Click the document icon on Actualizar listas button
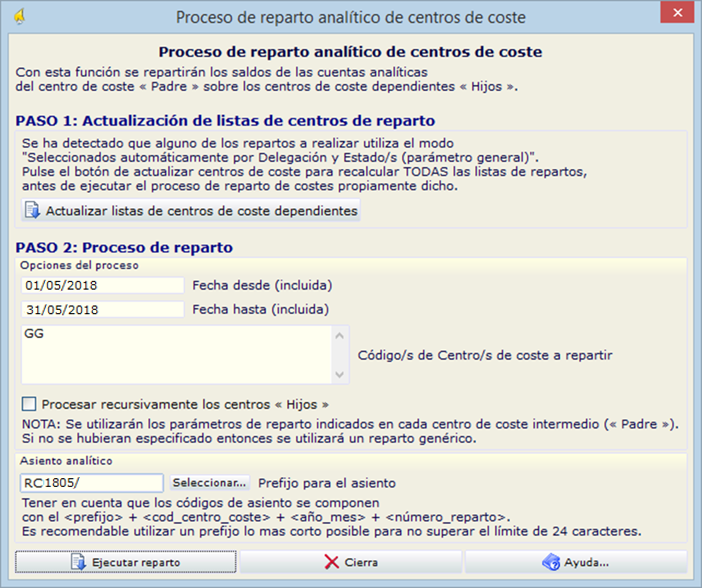 pyautogui.click(x=33, y=210)
